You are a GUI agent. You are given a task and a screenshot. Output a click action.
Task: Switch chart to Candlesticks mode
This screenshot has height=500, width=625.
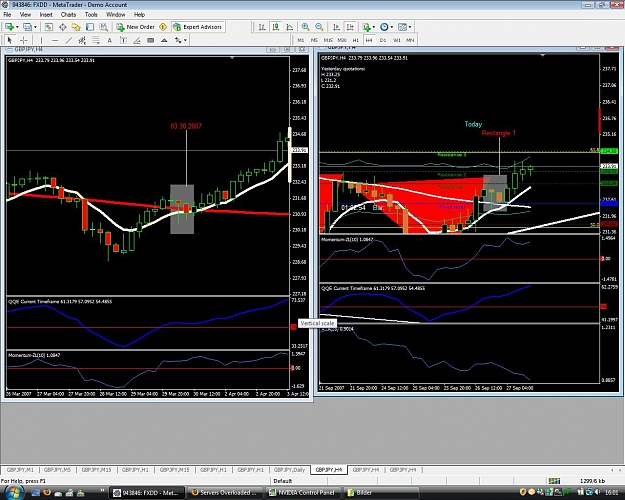[x=276, y=27]
